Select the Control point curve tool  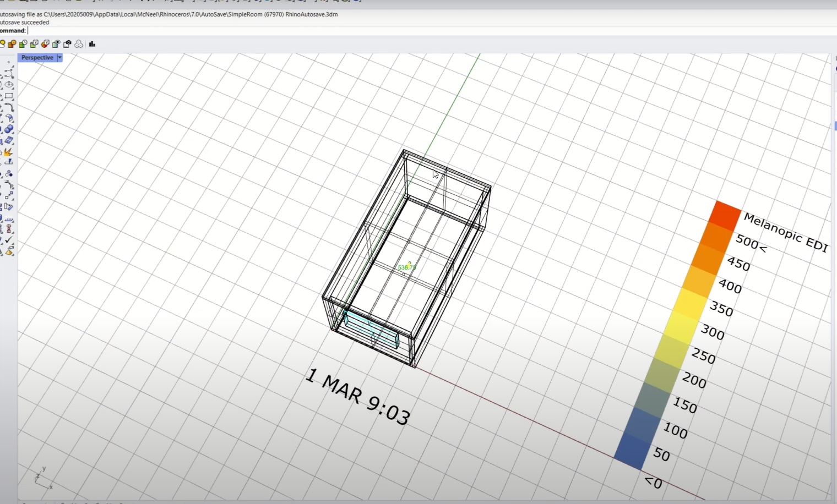point(9,74)
